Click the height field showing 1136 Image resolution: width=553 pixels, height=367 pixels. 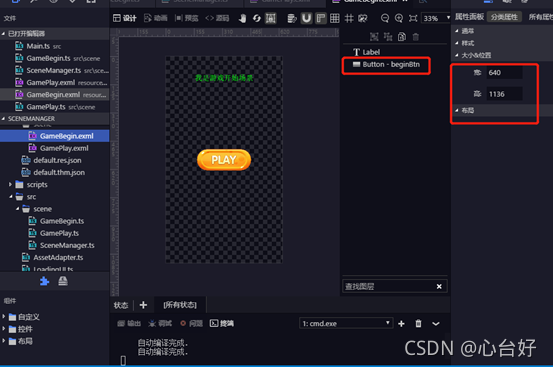[x=504, y=94]
